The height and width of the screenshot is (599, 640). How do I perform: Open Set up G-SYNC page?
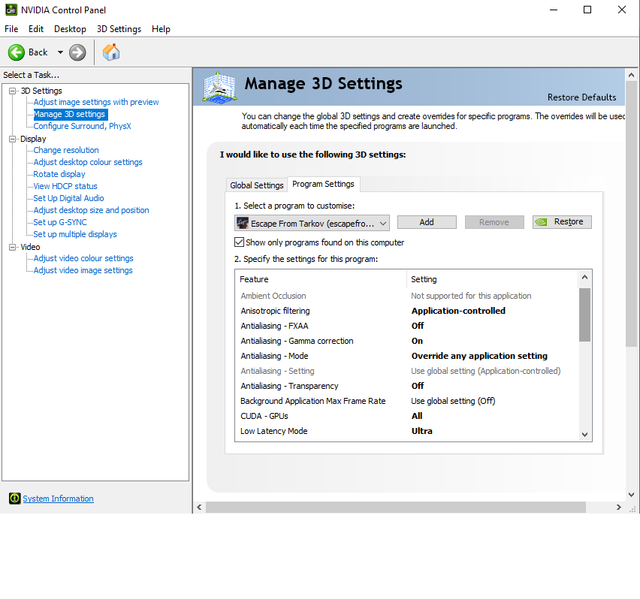(60, 222)
